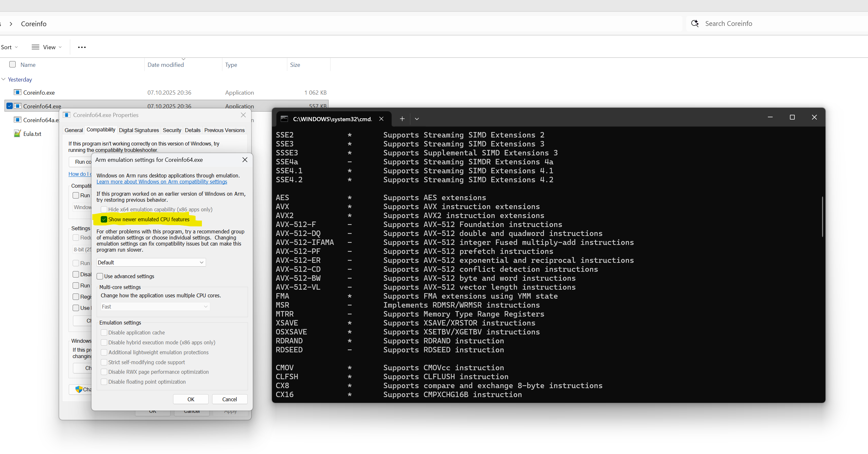Collapse the Yesterday file group
Image resolution: width=868 pixels, height=454 pixels.
[x=4, y=80]
